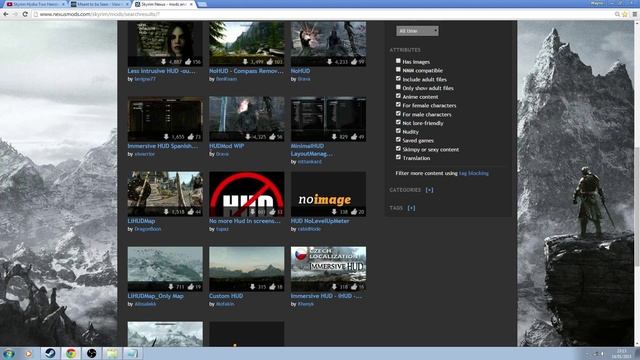Toggle For male characters checkbox
640x360 pixels.
[x=398, y=113]
